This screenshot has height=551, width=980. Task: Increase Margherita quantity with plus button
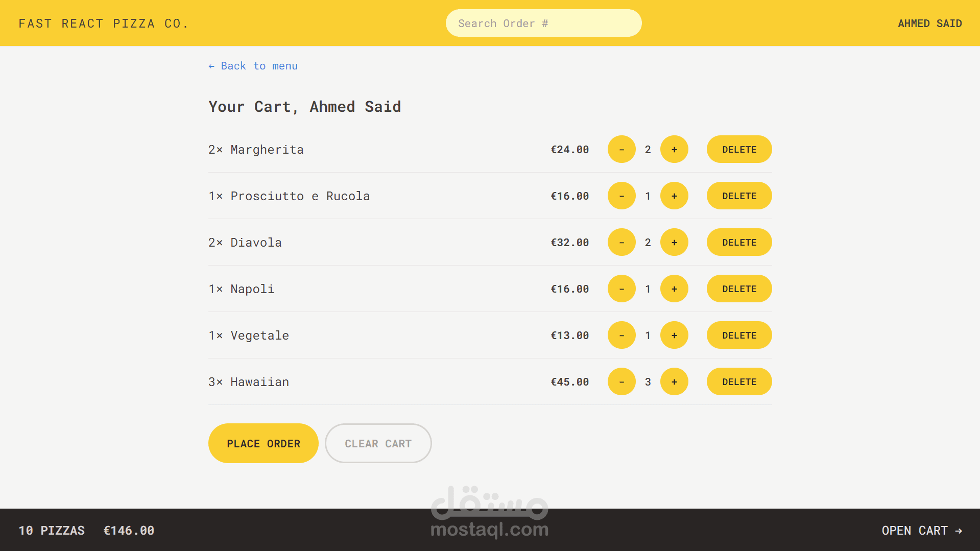674,149
